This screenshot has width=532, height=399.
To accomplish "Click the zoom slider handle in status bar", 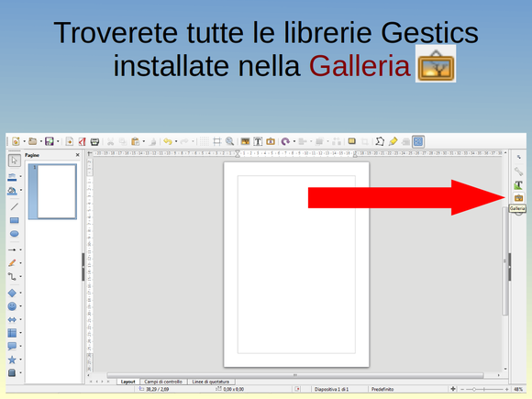I will pyautogui.click(x=474, y=389).
